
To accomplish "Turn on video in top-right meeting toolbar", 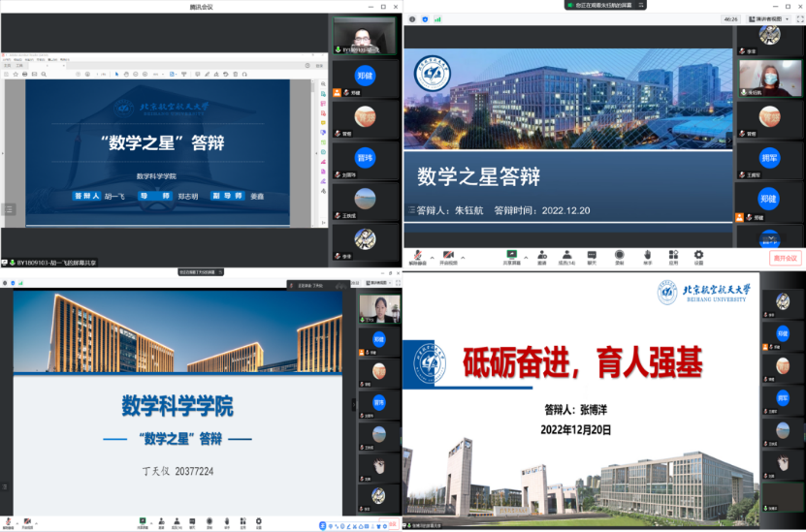I will (447, 256).
